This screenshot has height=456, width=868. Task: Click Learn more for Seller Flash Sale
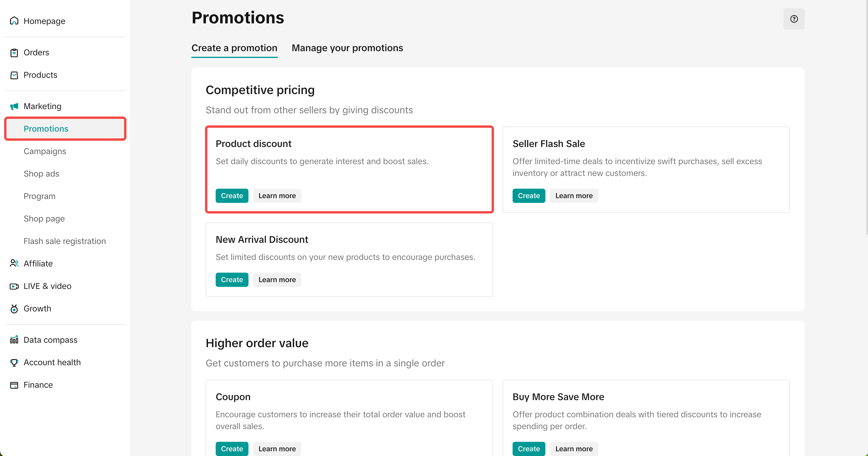click(573, 196)
